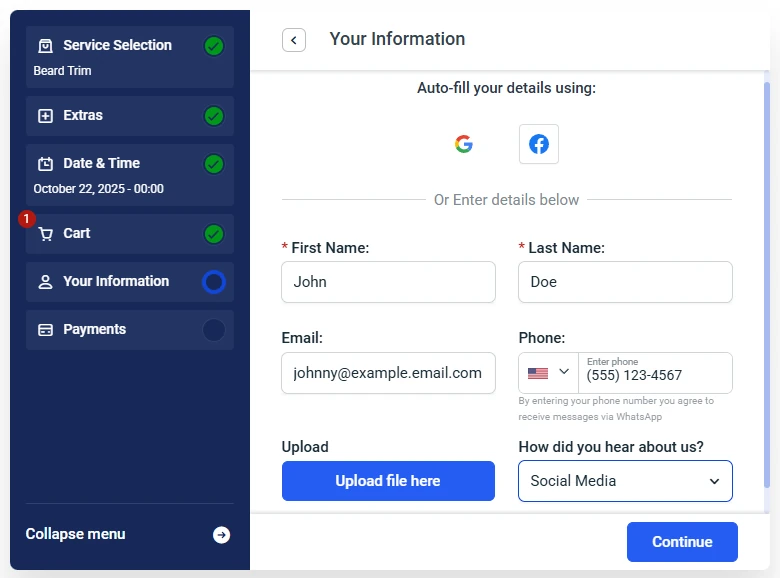Screen dimensions: 780x578
Task: Click the Facebook auto-fill icon
Action: (x=539, y=144)
